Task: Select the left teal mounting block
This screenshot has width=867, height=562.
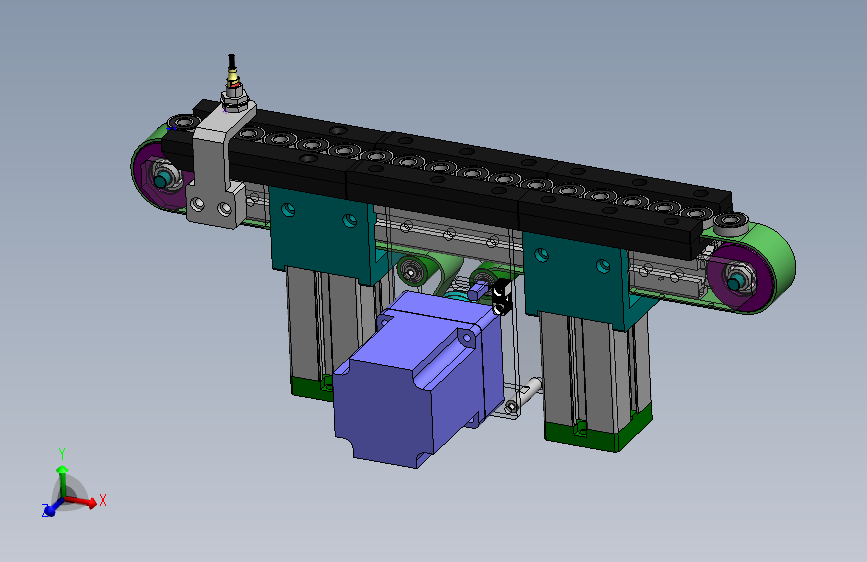Action: pyautogui.click(x=323, y=235)
